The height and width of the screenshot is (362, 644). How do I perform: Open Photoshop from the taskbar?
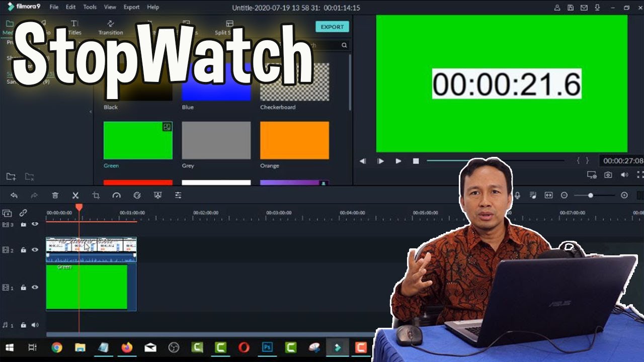(267, 347)
